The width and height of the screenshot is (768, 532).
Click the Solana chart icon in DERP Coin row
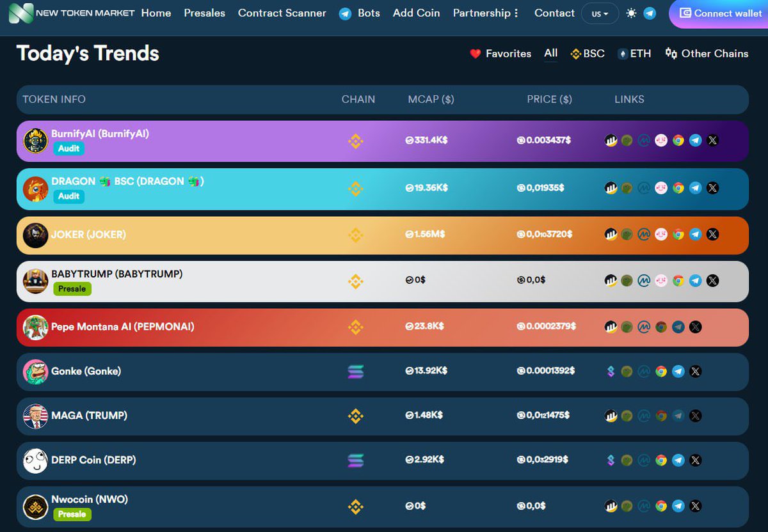tap(611, 460)
